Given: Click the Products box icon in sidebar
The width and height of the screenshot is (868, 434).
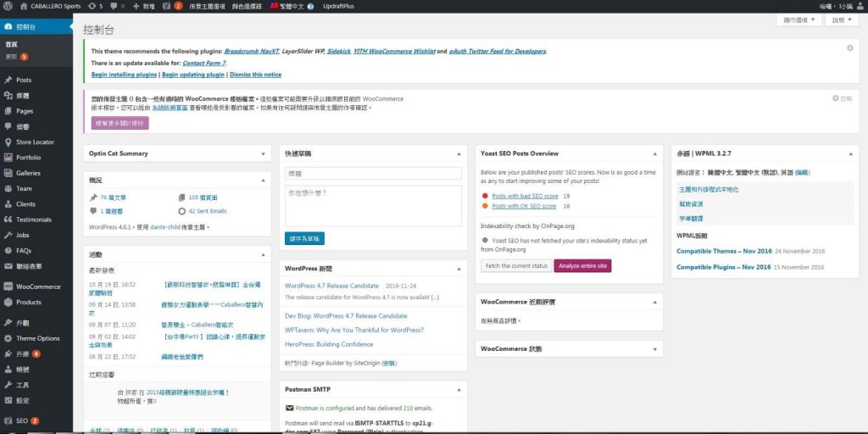Looking at the screenshot, I should [x=8, y=303].
